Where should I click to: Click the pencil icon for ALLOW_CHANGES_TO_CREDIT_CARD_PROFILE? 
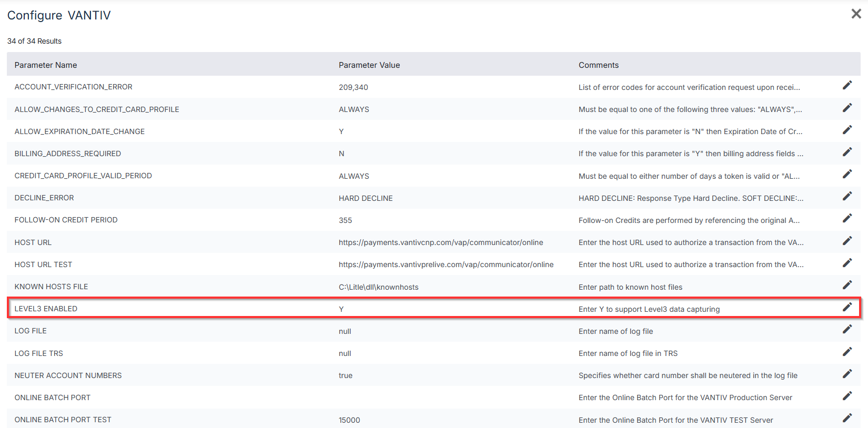[x=847, y=108]
